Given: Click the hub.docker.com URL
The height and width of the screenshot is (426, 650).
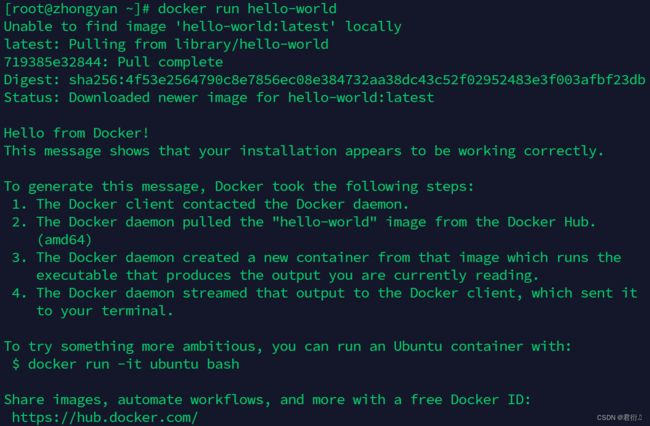Looking at the screenshot, I should [x=105, y=417].
